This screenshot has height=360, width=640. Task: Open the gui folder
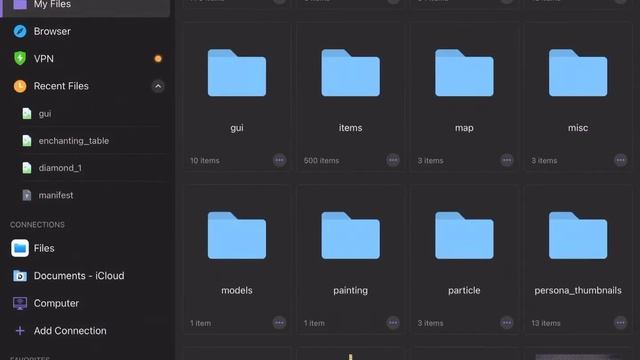pos(237,96)
